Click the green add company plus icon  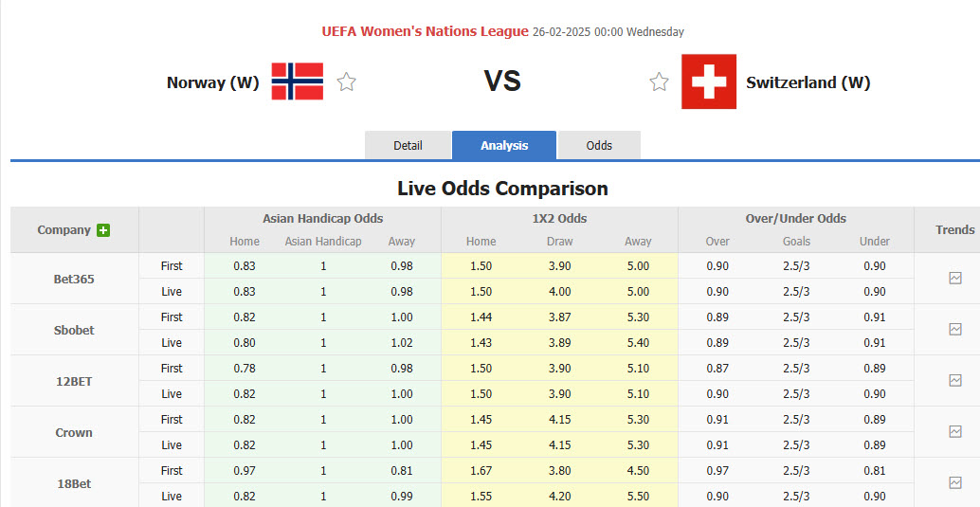coord(103,230)
